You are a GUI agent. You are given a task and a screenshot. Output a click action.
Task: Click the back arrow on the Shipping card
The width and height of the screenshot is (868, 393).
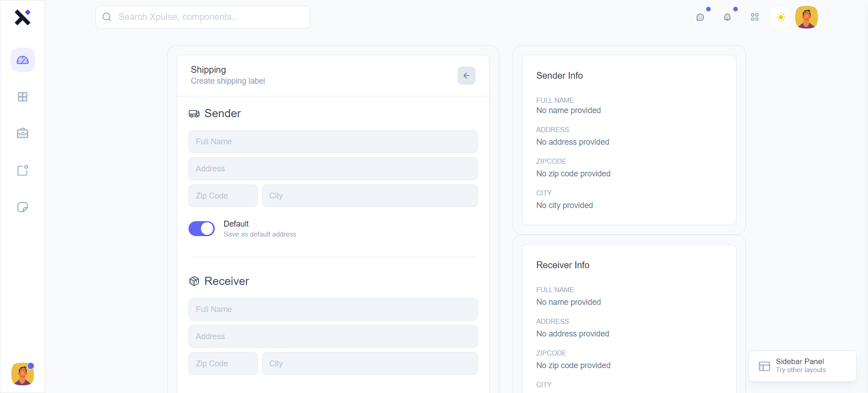467,76
